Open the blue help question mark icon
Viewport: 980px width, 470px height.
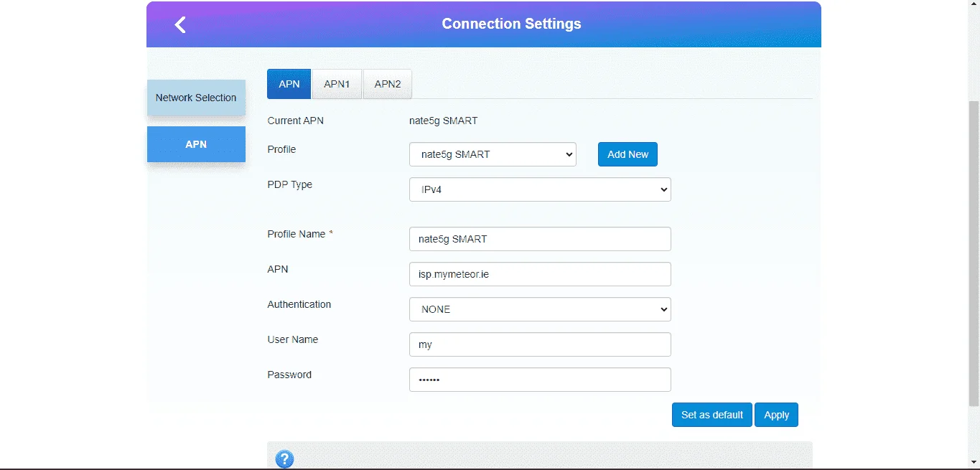tap(284, 459)
